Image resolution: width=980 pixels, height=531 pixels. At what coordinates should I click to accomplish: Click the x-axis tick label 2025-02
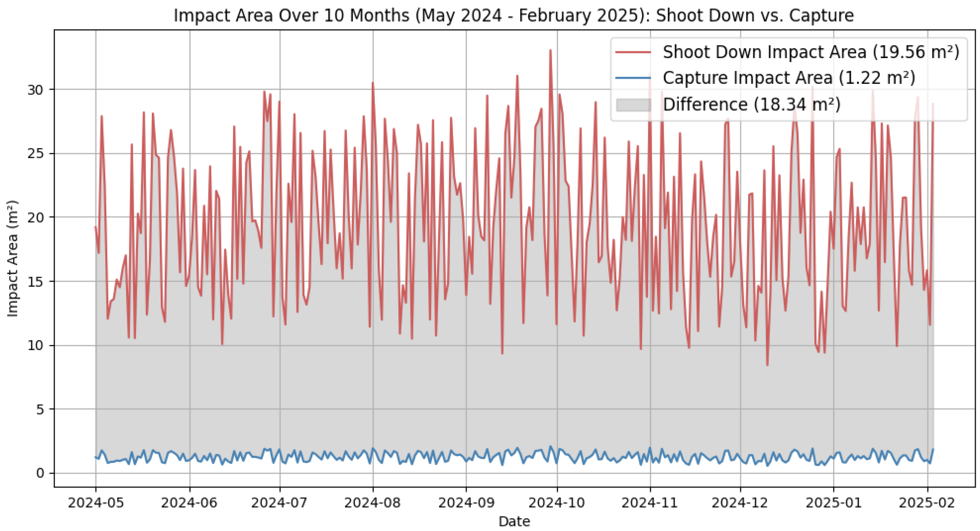[x=927, y=503]
